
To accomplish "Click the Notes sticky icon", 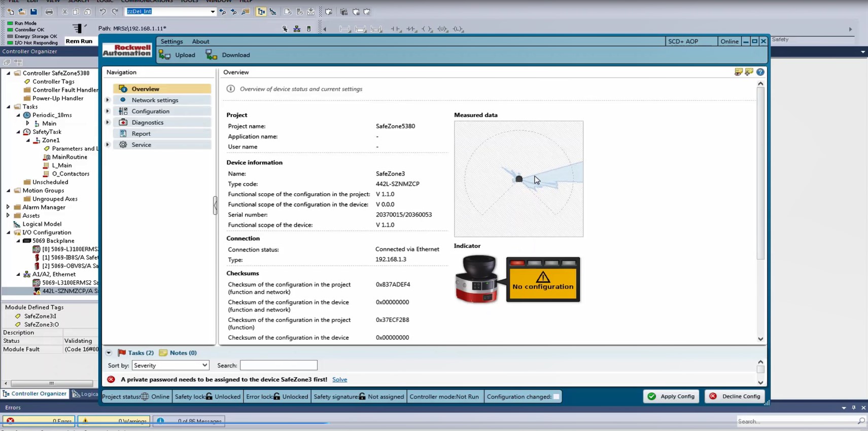I will (163, 352).
